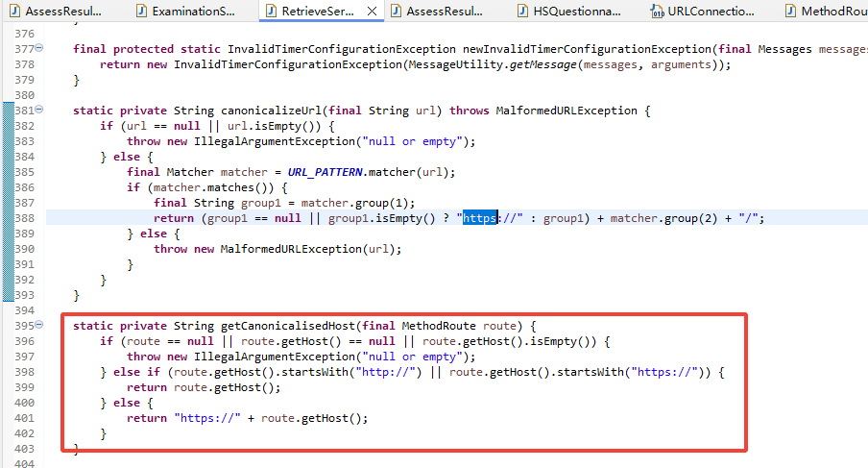Open the HSQuestionna editor tab
The height and width of the screenshot is (468, 868).
(577, 12)
